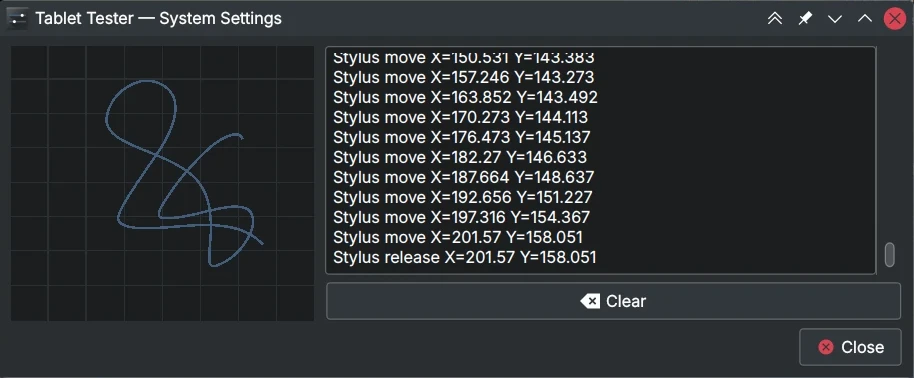914x378 pixels.
Task: Close window via the red X title button
Action: (895, 19)
